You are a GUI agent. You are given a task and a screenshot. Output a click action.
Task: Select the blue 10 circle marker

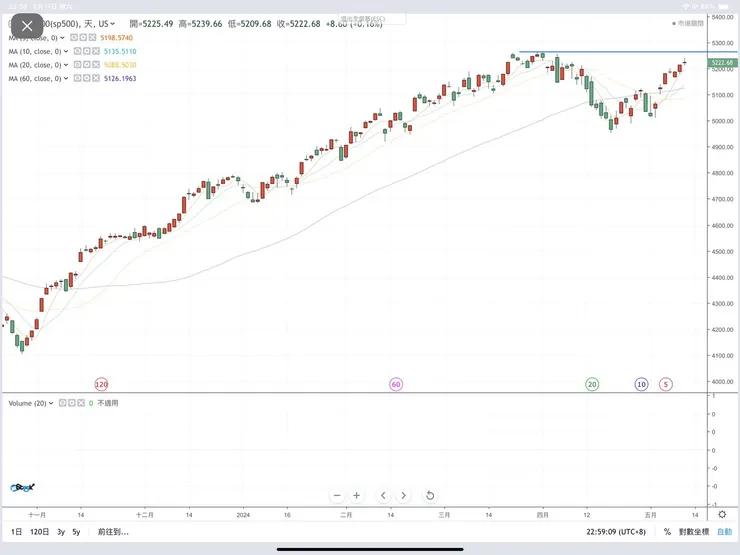click(x=641, y=384)
